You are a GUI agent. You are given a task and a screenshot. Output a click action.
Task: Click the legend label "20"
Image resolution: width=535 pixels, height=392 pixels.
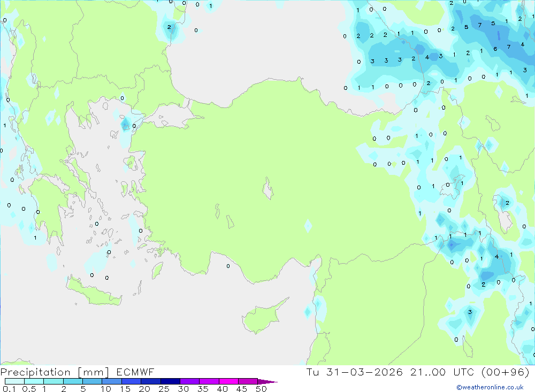click(x=144, y=389)
